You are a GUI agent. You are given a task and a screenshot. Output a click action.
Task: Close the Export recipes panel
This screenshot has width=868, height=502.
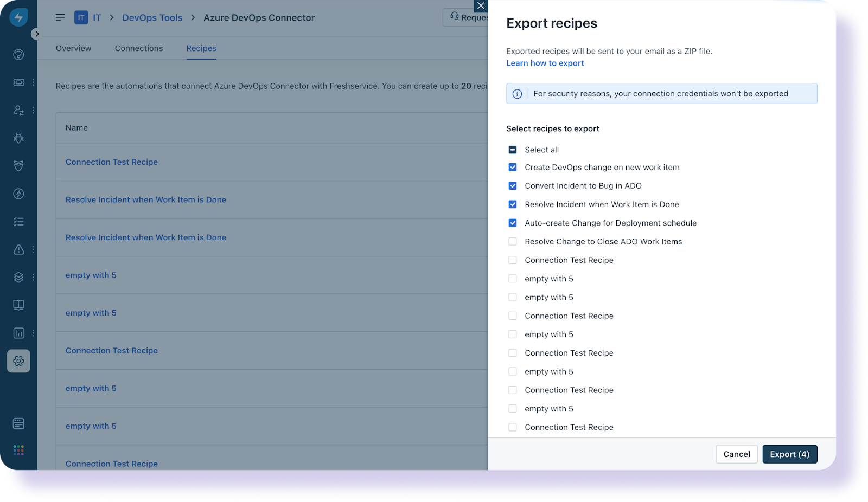481,6
